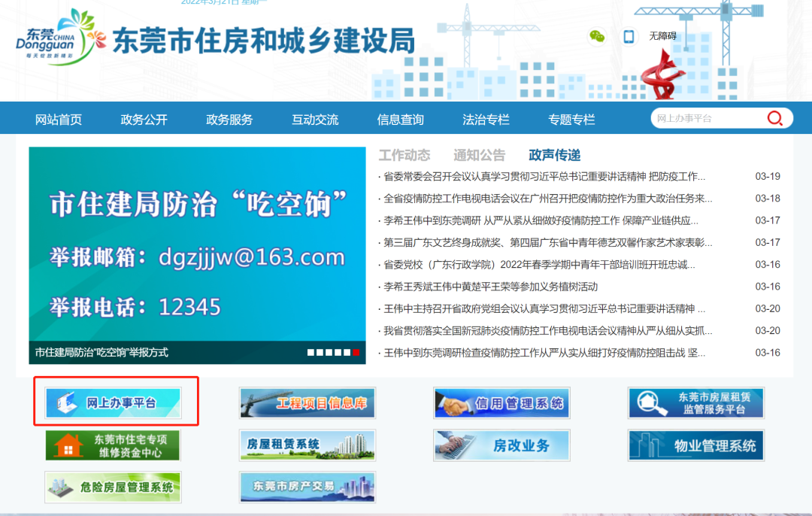Click the WeChat public account icon

coord(597,37)
